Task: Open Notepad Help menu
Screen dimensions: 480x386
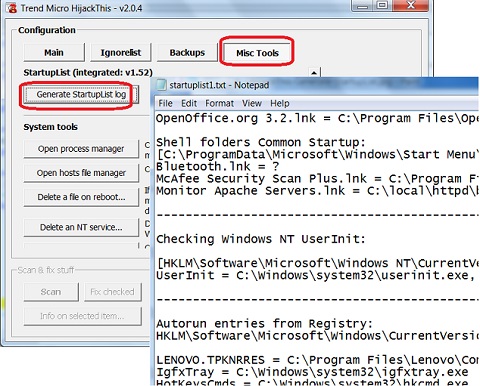Action: [x=280, y=103]
